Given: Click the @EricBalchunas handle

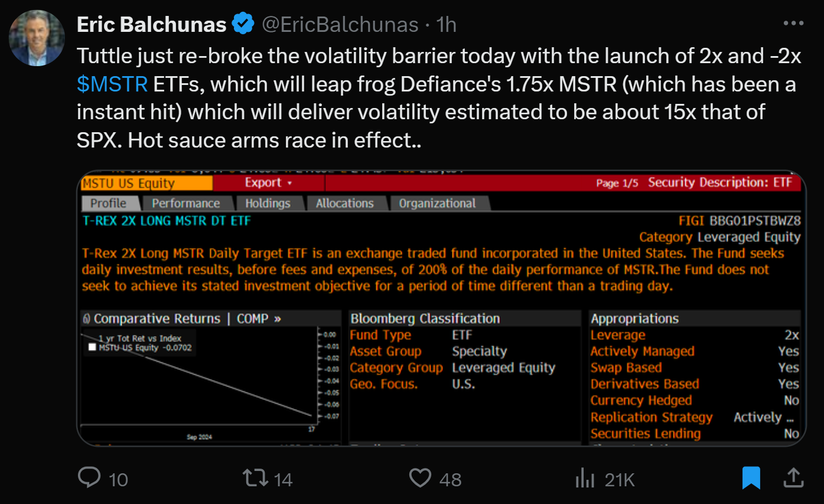Looking at the screenshot, I should [x=340, y=24].
